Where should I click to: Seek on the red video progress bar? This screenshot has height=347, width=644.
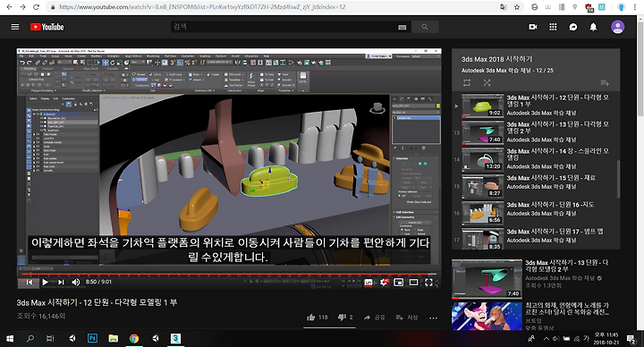pos(228,274)
